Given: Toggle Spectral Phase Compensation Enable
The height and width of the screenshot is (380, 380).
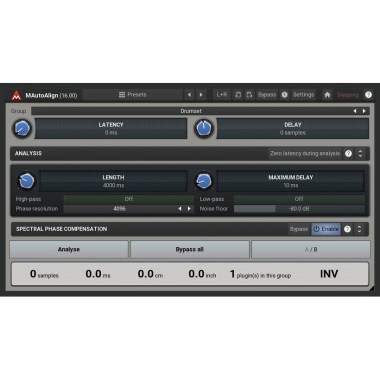Looking at the screenshot, I should coord(326,229).
